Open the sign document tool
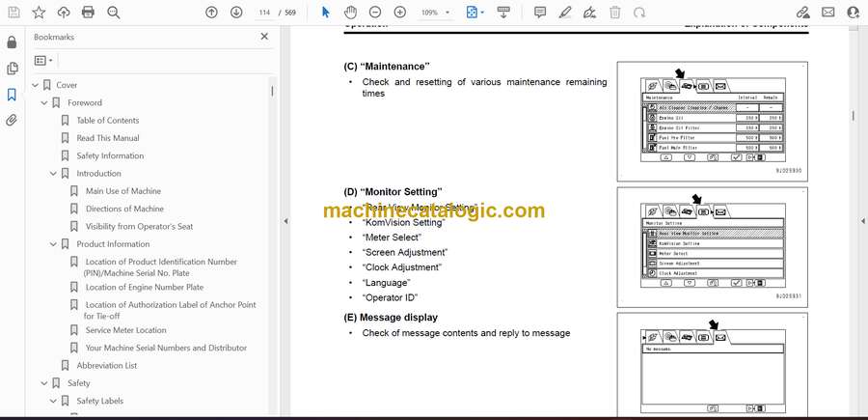The image size is (868, 420). pos(589,13)
